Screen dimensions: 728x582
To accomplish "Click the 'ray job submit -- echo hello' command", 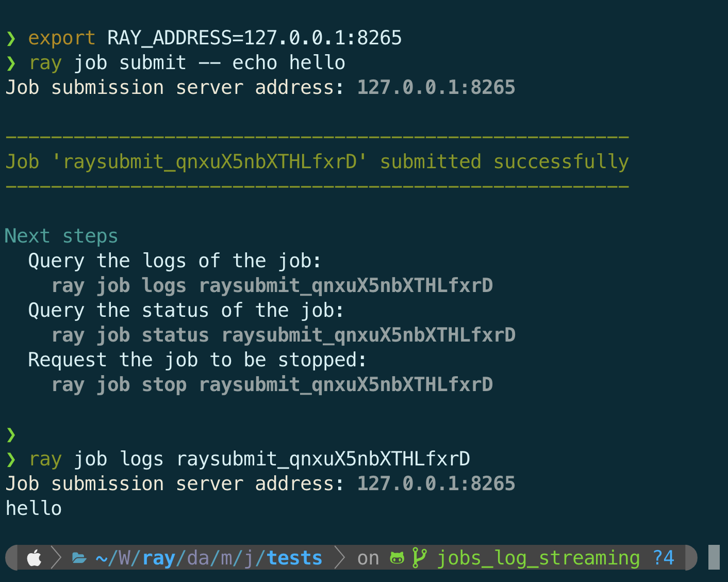I will 187,62.
